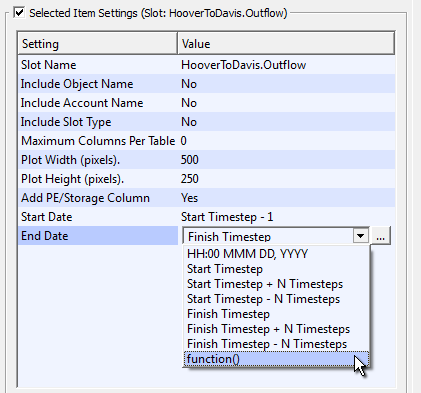Select the Add PE/Storage Column setting
Screen dimensions: 421x393
pyautogui.click(x=98, y=198)
